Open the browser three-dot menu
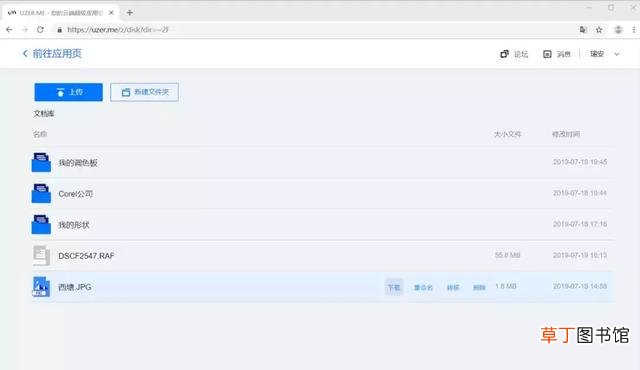The width and height of the screenshot is (640, 370). (x=634, y=30)
